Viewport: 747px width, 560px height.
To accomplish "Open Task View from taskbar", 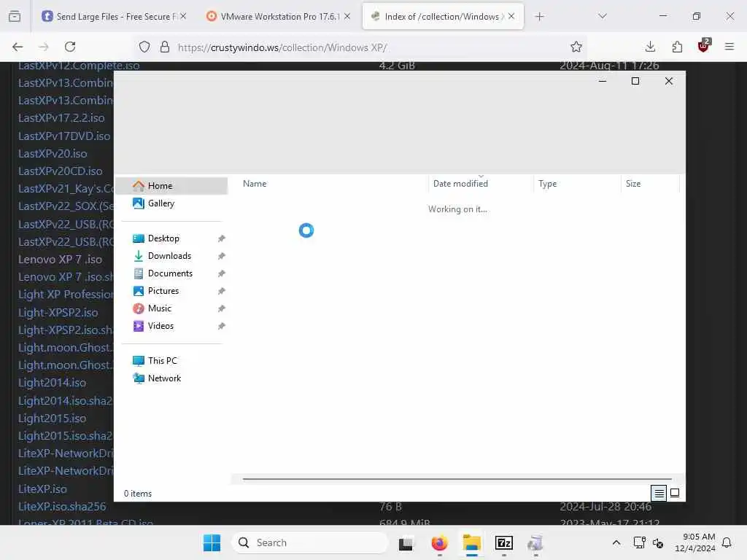I will [406, 542].
